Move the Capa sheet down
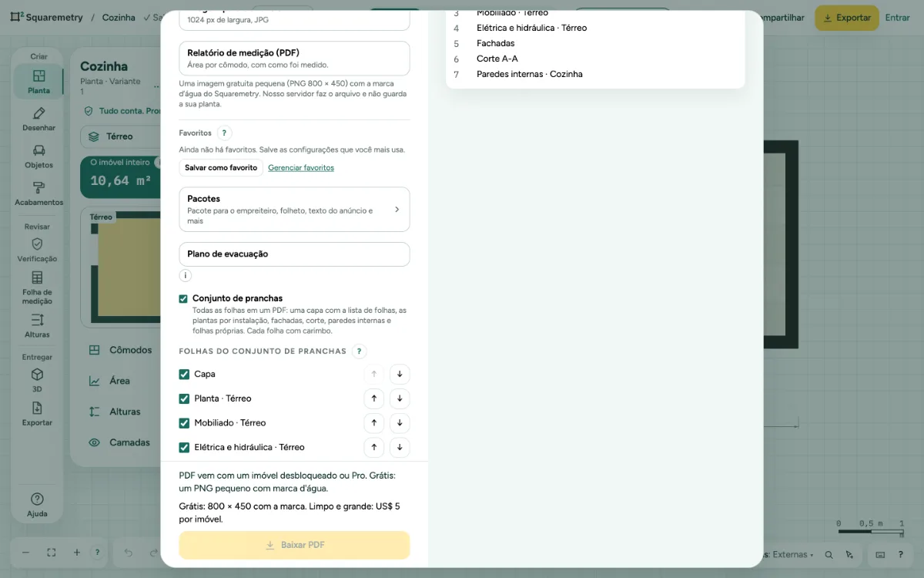The image size is (924, 578). 400,375
